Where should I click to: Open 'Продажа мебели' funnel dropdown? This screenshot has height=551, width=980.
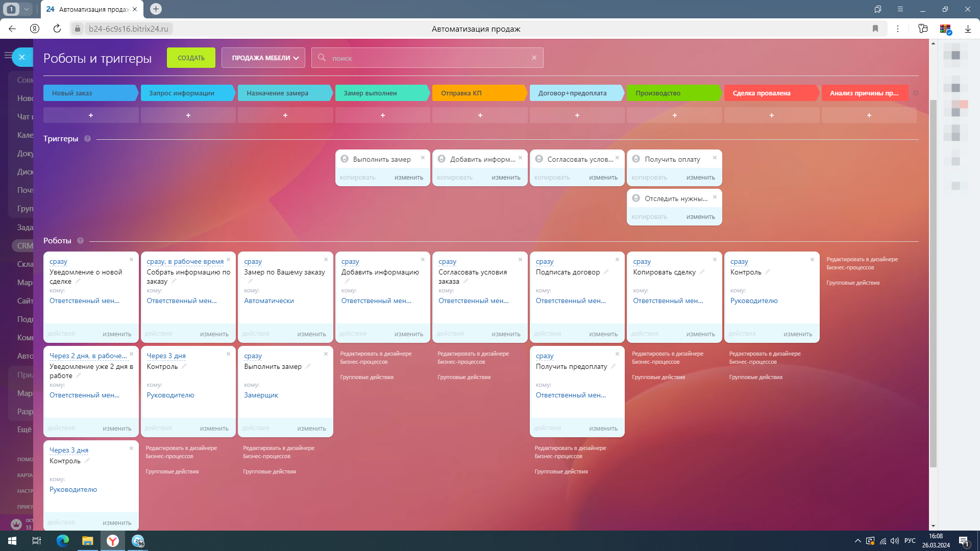(x=263, y=58)
